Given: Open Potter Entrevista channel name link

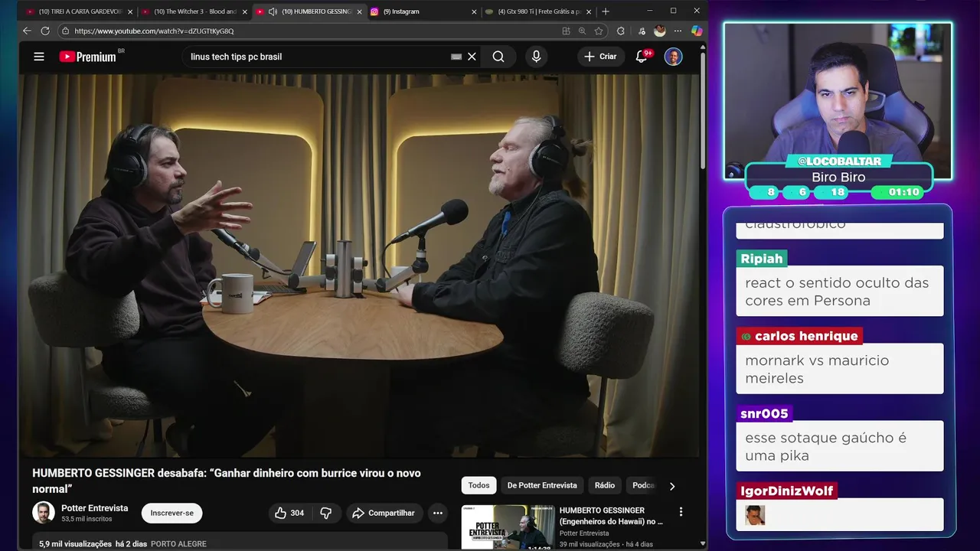Looking at the screenshot, I should tap(94, 508).
